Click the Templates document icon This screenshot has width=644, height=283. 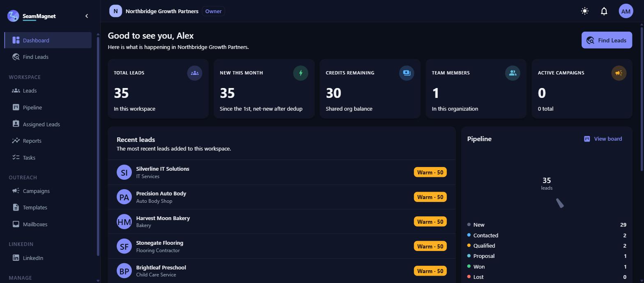click(x=16, y=207)
